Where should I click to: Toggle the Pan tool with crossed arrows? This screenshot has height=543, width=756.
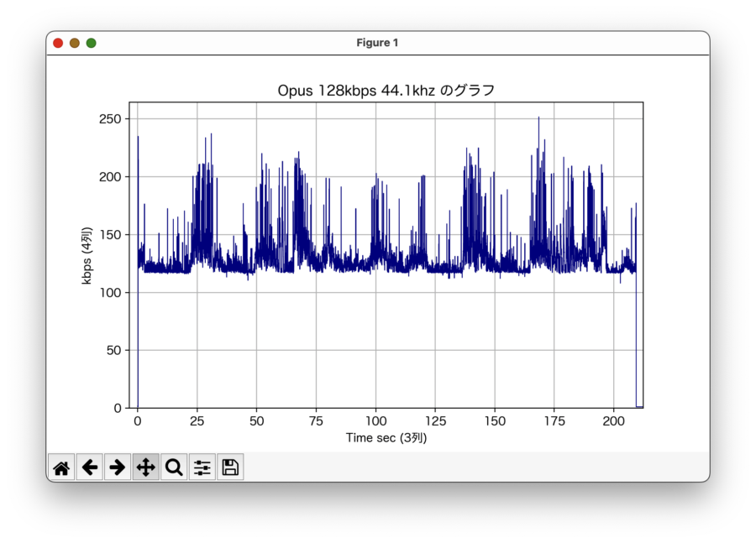(x=145, y=467)
